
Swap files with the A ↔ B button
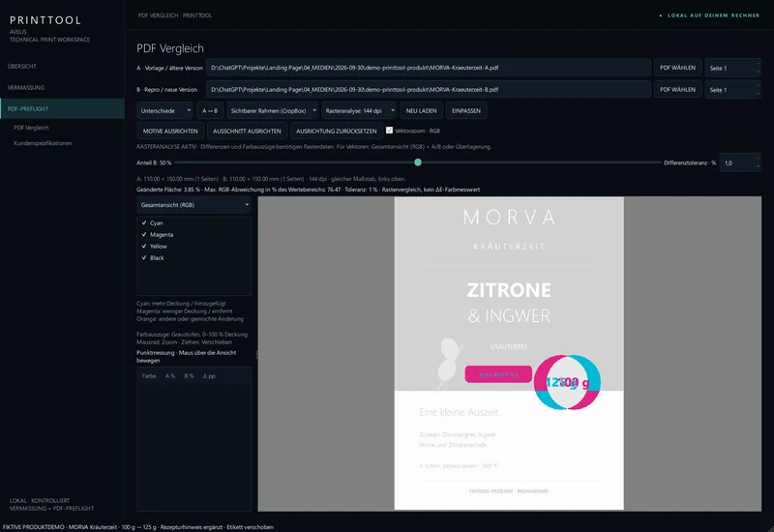click(x=210, y=110)
